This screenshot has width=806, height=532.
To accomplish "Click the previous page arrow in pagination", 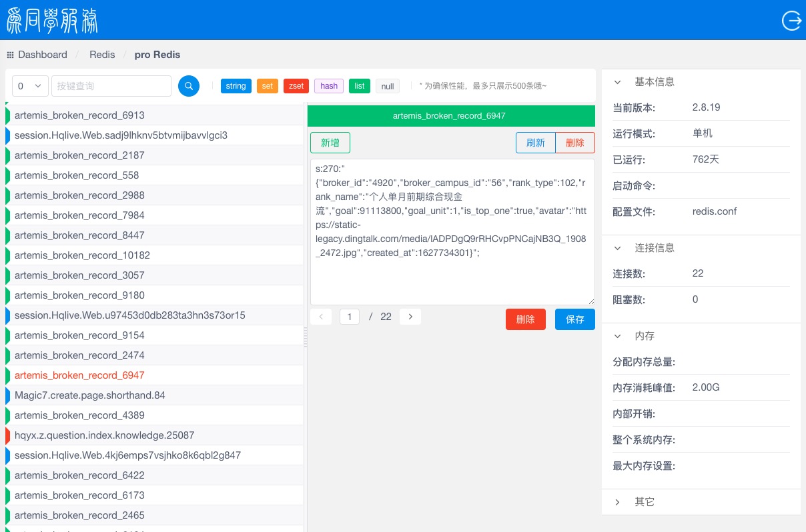I will pyautogui.click(x=321, y=316).
